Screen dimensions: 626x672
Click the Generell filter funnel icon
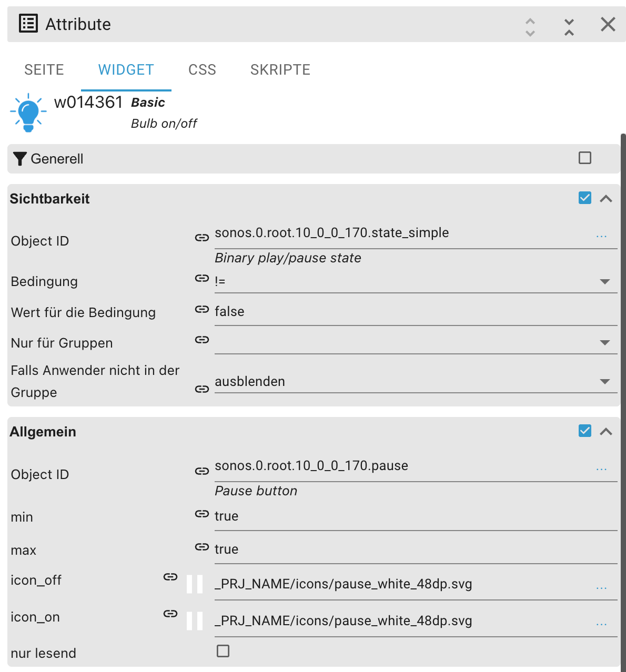coord(20,159)
